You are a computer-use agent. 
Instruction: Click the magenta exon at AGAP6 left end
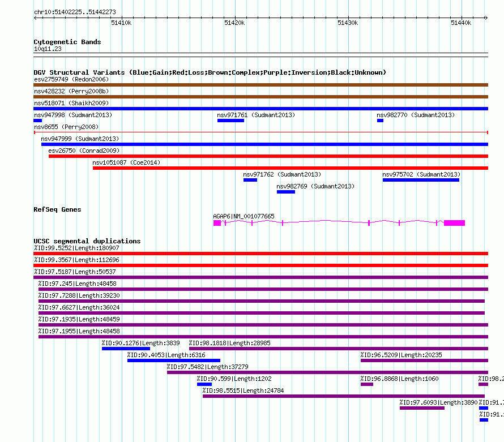click(217, 223)
